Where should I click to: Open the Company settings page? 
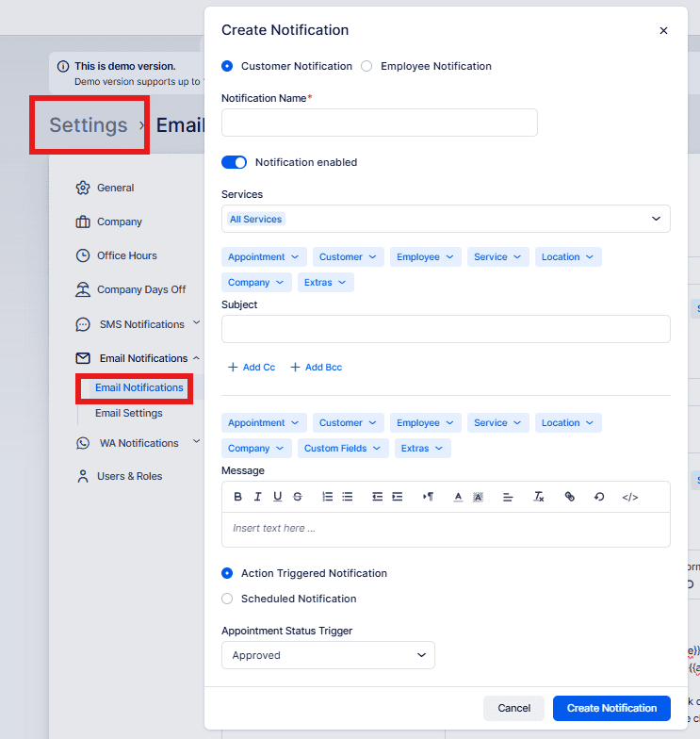pos(119,222)
